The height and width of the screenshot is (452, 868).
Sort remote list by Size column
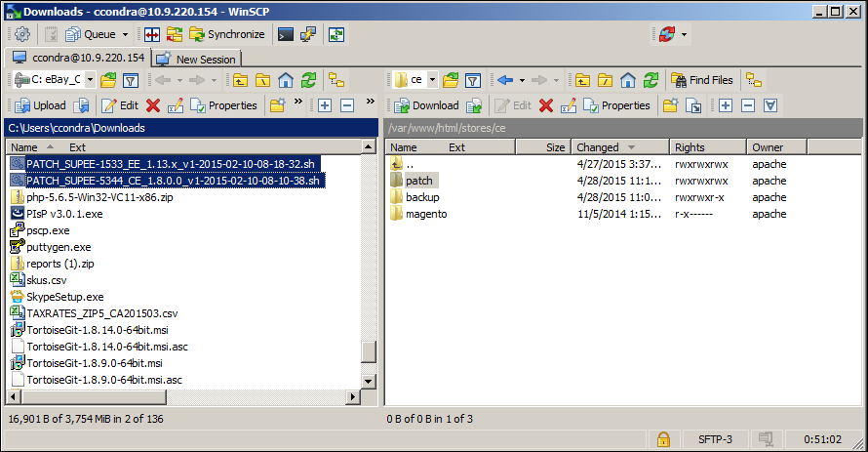542,147
